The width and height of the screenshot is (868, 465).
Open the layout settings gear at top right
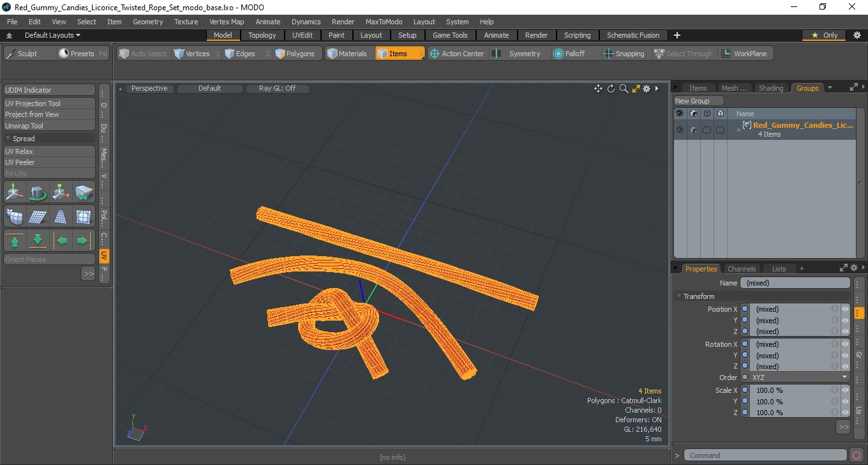pyautogui.click(x=857, y=35)
